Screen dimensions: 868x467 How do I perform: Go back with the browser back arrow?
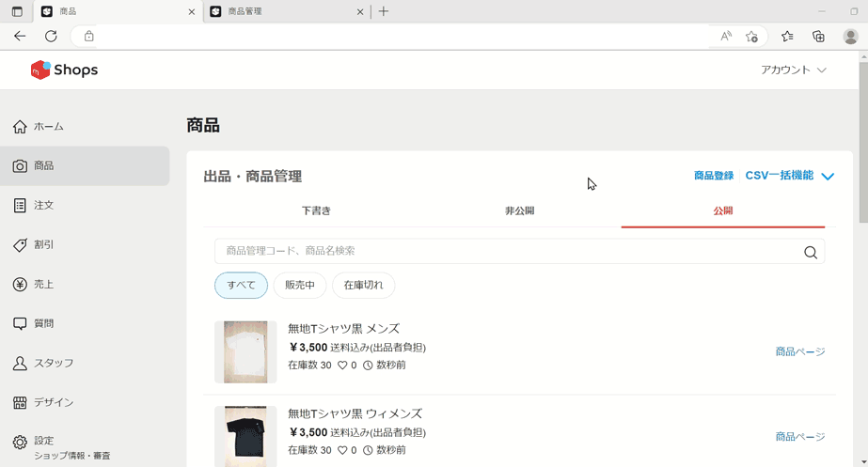[x=20, y=36]
